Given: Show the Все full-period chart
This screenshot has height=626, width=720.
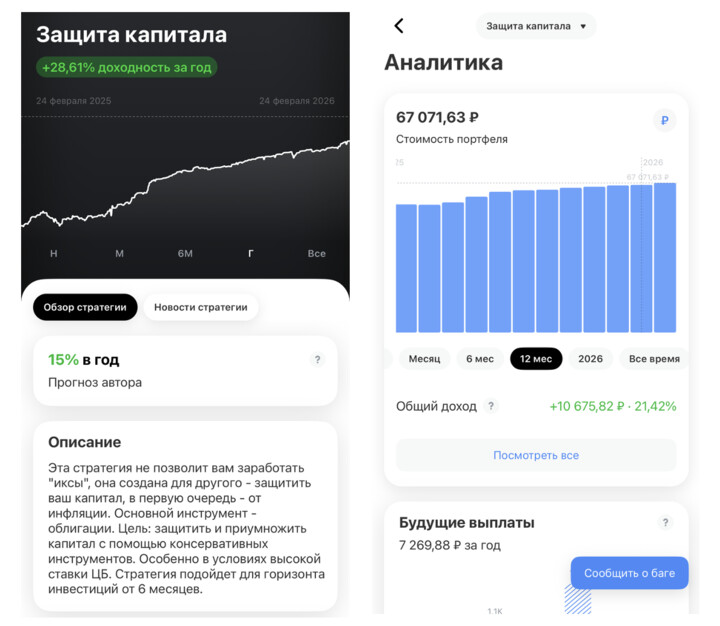Looking at the screenshot, I should [x=317, y=254].
